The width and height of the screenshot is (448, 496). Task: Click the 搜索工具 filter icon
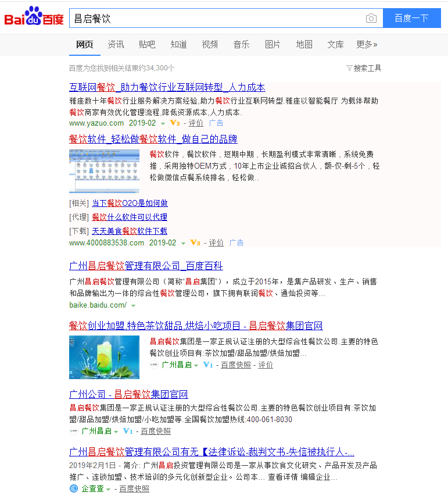coord(349,68)
